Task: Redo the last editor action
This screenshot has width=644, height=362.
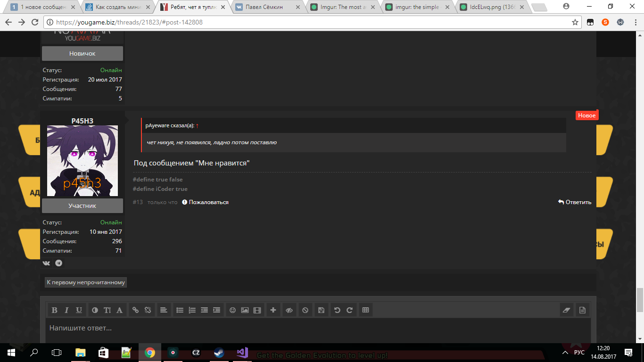Action: point(349,310)
